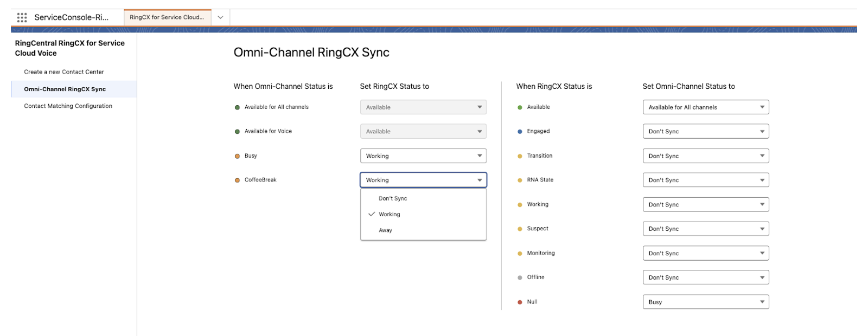
Task: Pick the checked Working option in list
Action: [390, 215]
